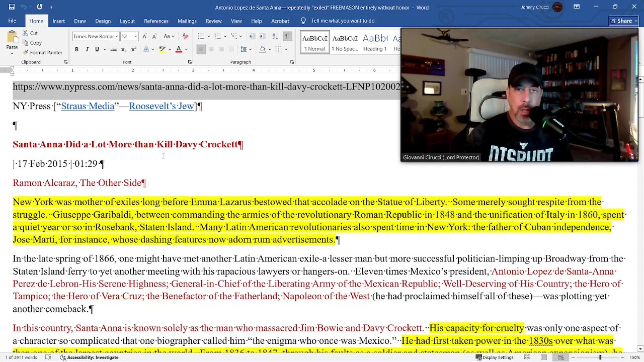Open the References ribbon tab
The image size is (644, 362).
click(x=156, y=21)
